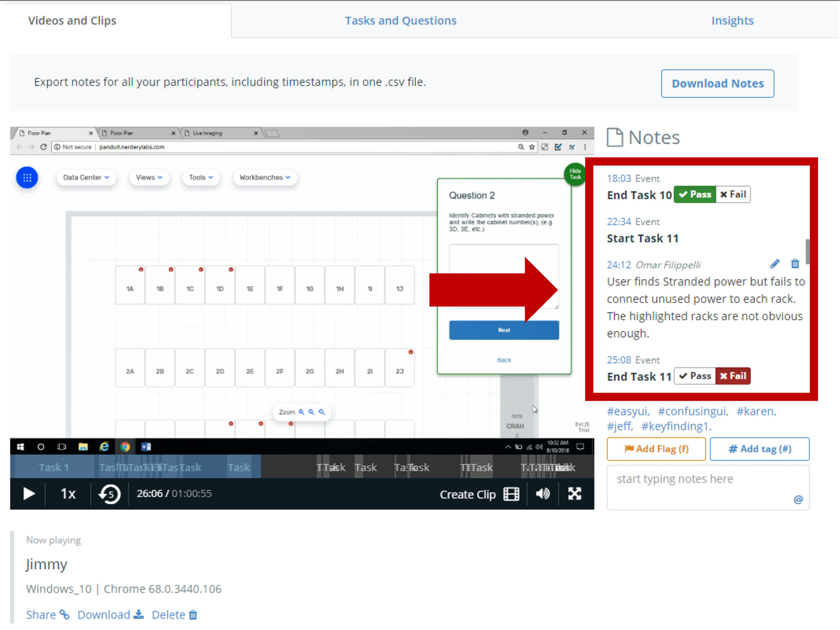Click Back link in Question 2 panel

pyautogui.click(x=504, y=360)
